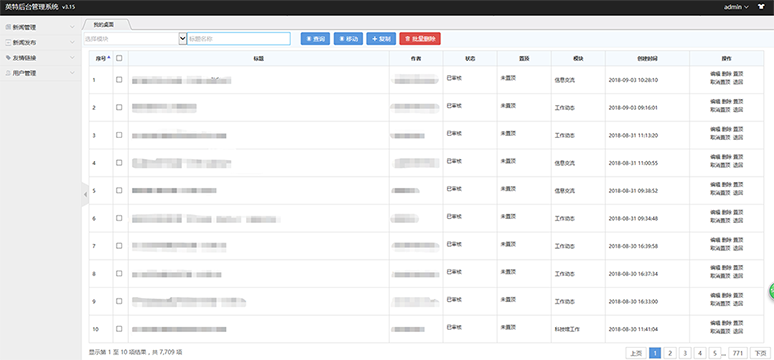Open the 选择模块 module dropdown

point(135,39)
